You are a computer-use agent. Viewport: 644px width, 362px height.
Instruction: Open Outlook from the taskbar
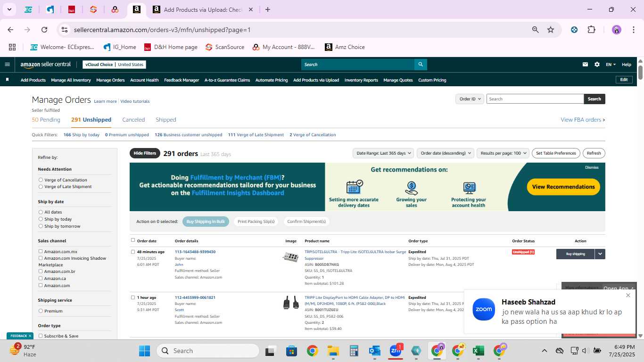[375, 351]
